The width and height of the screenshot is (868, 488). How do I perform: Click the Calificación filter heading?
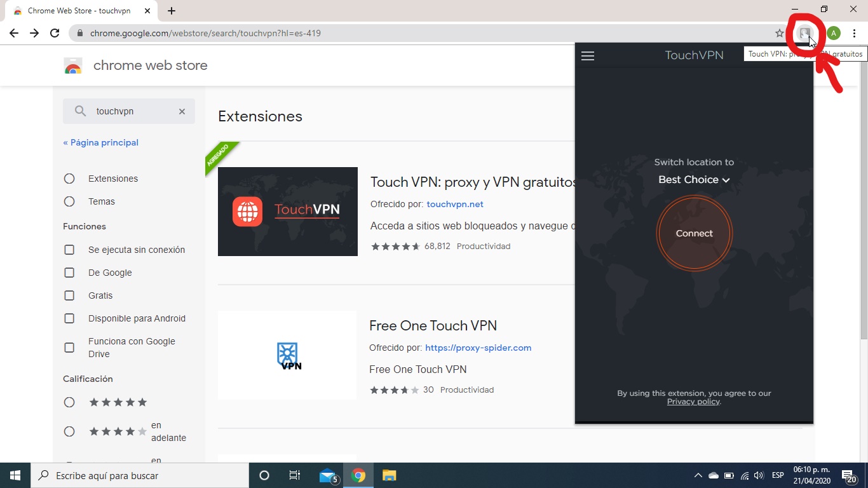coord(88,379)
